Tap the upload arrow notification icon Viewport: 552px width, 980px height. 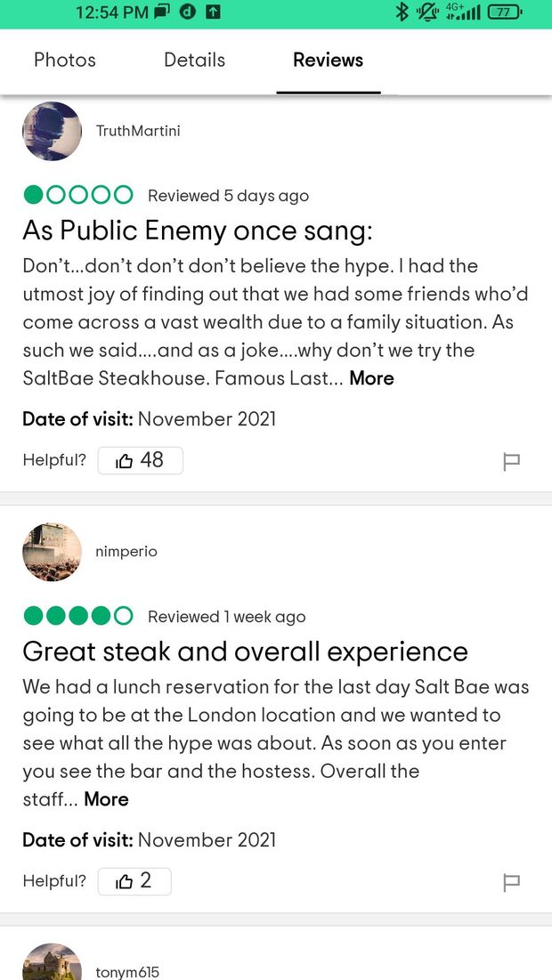tap(213, 12)
